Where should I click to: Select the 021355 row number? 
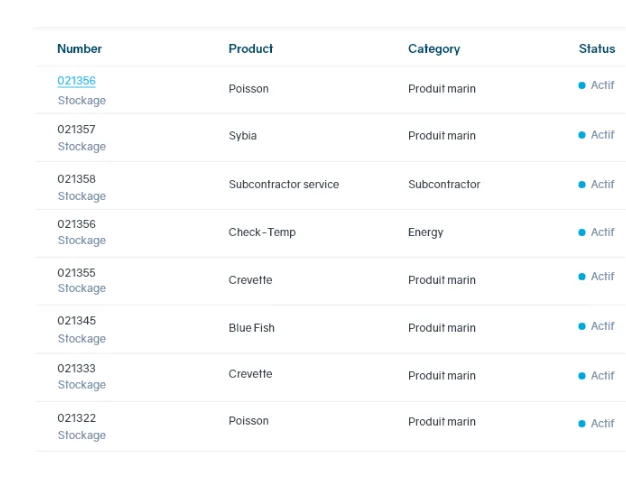[76, 272]
